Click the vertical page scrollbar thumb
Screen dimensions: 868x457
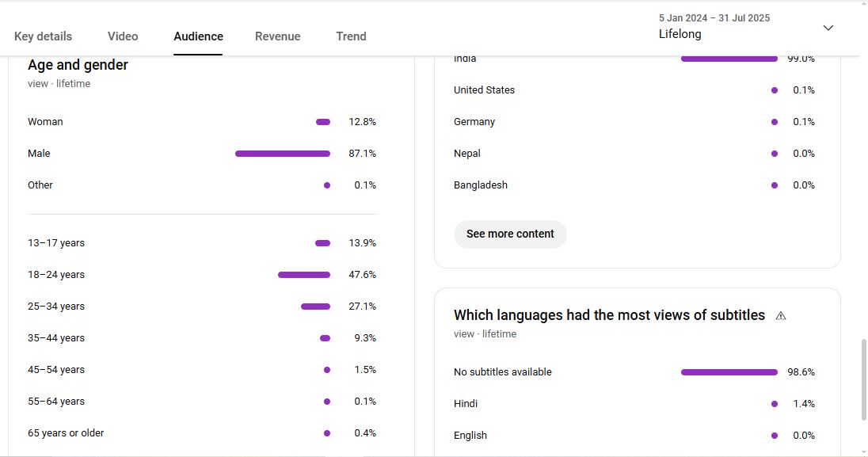pos(864,379)
